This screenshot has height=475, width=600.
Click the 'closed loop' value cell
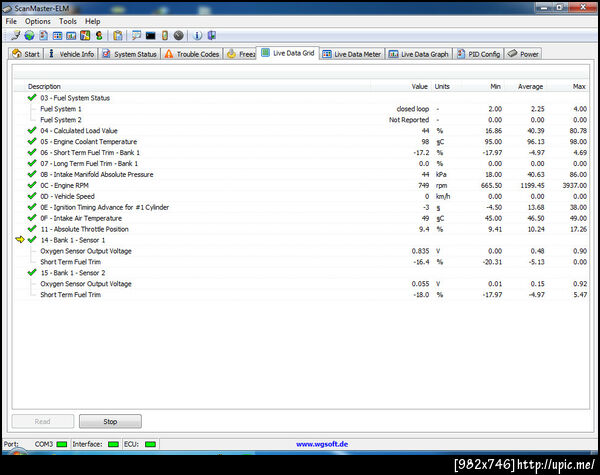(412, 109)
